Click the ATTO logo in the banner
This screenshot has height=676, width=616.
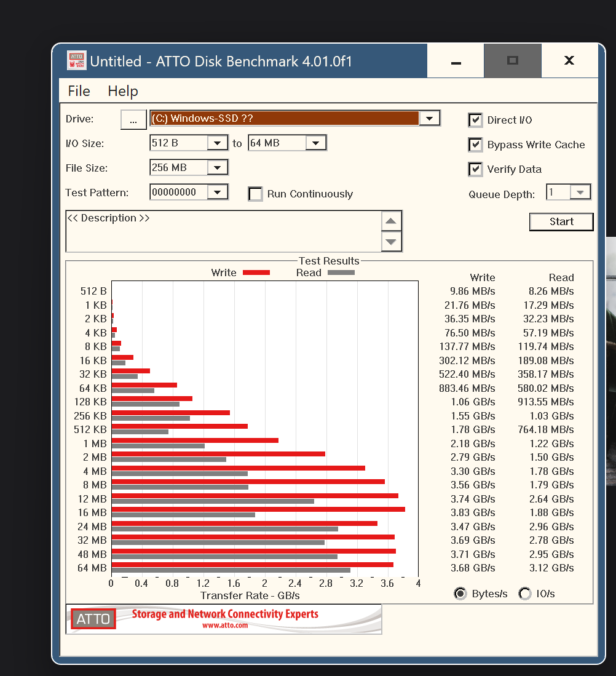93,619
